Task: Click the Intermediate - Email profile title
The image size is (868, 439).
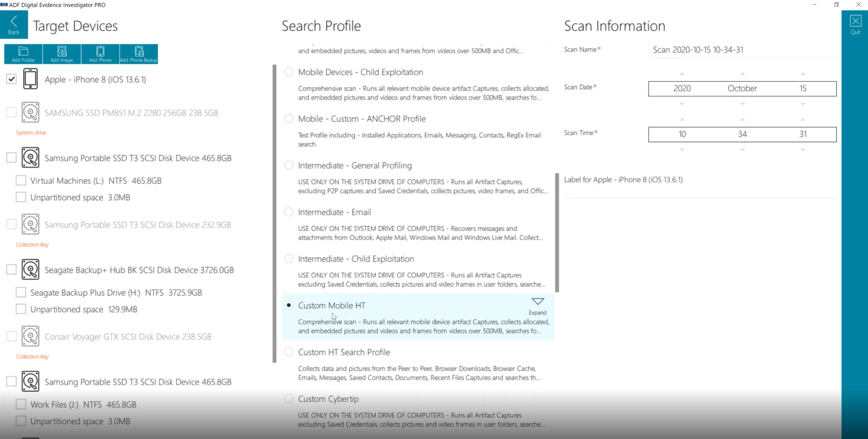Action: [x=334, y=212]
